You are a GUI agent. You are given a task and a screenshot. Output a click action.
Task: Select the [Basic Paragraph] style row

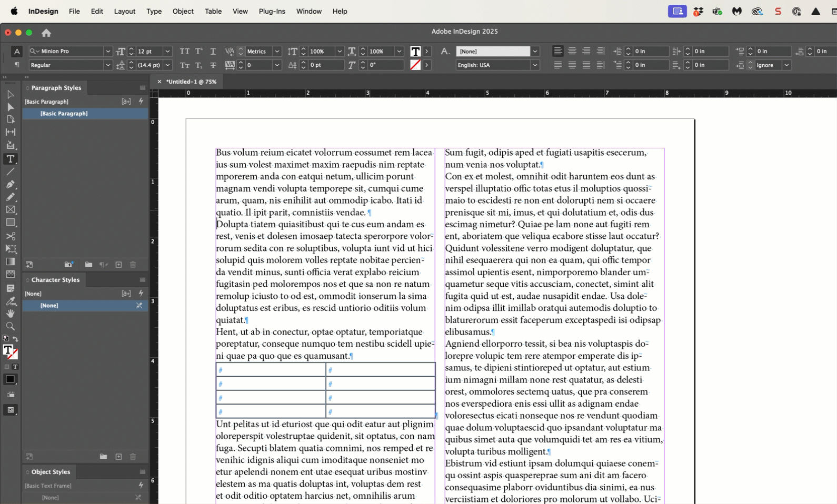pos(85,114)
